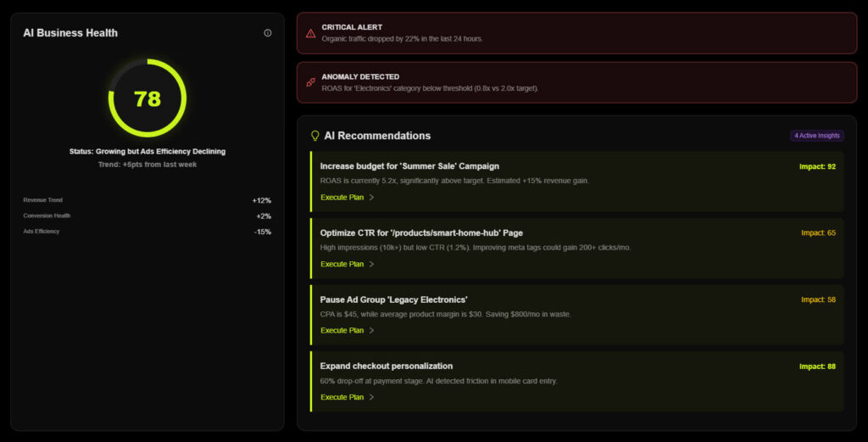Execute Plan for Summer Sale budget increase
Image resolution: width=868 pixels, height=442 pixels.
342,198
